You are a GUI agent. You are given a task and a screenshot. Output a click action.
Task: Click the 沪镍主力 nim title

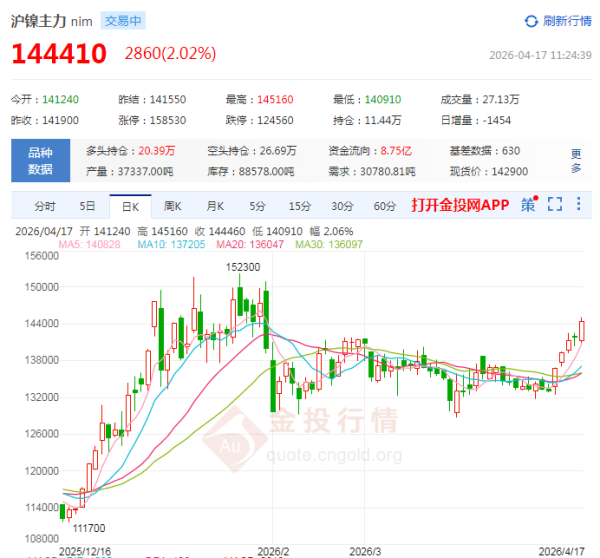click(x=52, y=21)
